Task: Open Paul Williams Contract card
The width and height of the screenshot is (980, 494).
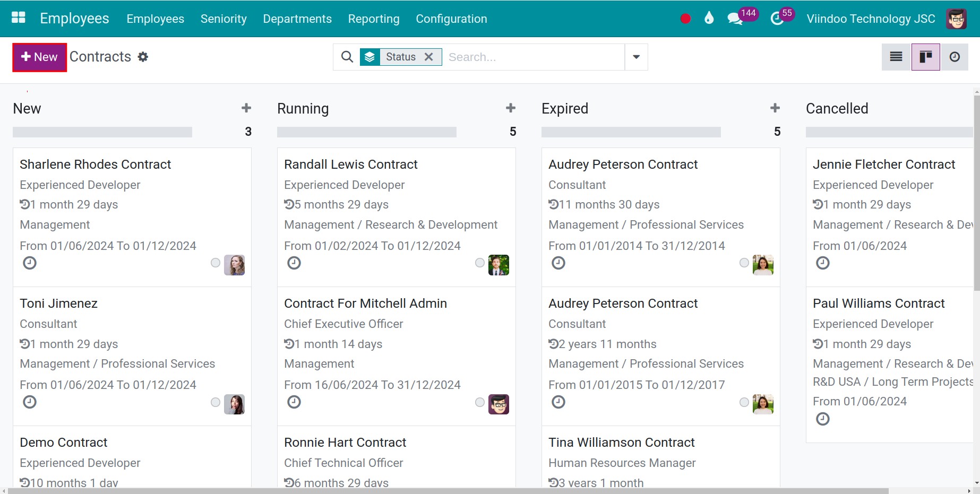Action: 889,365
